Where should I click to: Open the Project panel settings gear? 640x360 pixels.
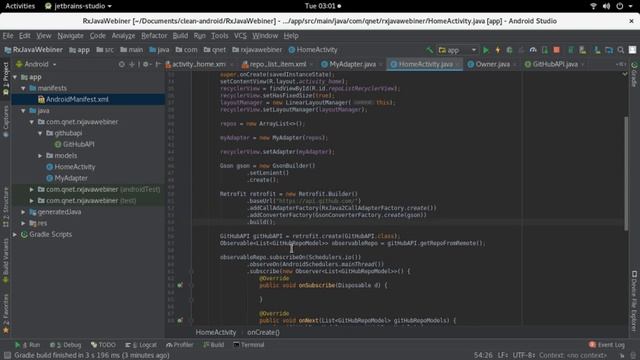pos(146,64)
